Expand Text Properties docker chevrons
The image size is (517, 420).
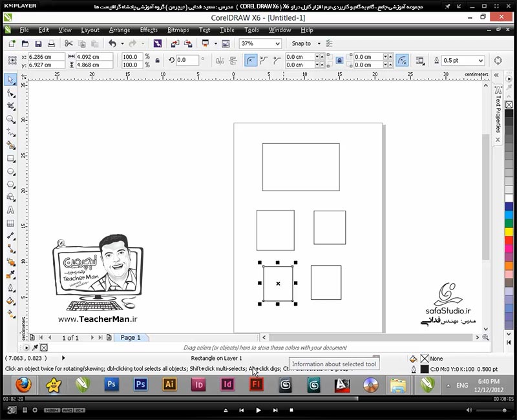(x=496, y=75)
